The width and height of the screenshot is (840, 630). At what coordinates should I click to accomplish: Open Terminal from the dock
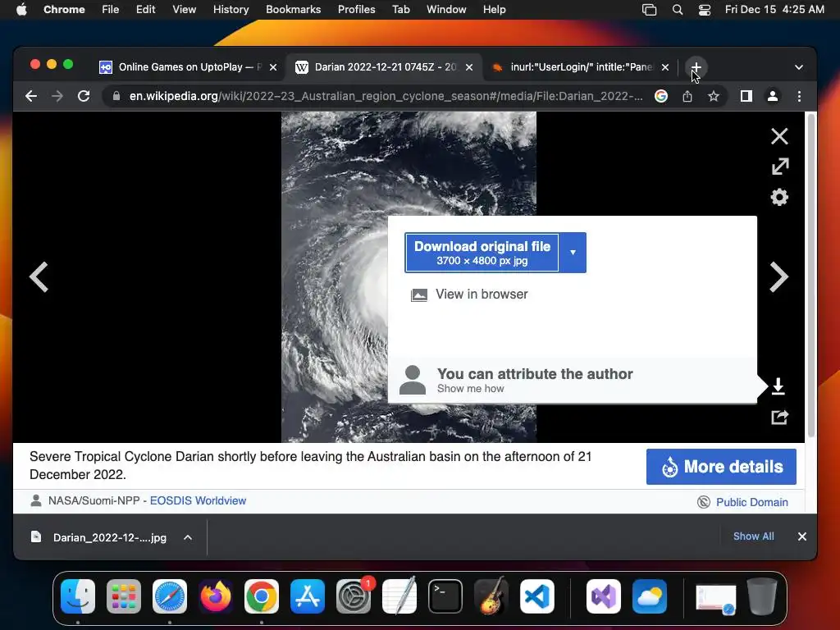coord(445,596)
